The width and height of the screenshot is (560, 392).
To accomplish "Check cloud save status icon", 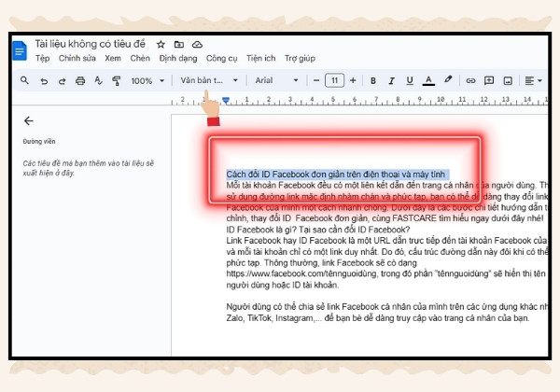I will coord(197,44).
